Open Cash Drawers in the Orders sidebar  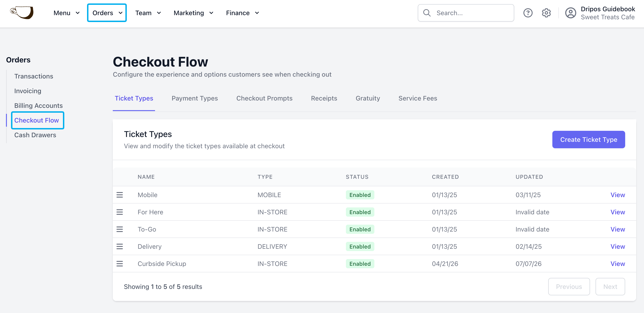35,135
